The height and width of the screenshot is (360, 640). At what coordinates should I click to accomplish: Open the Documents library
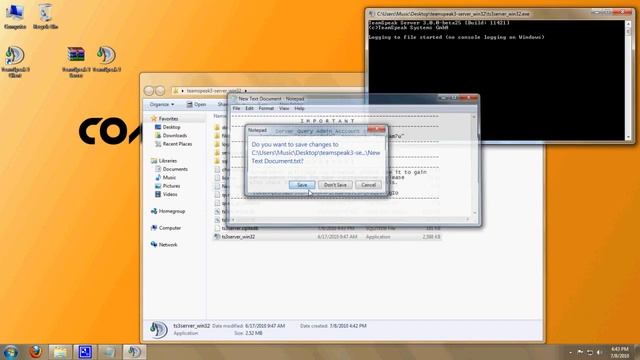tap(175, 169)
